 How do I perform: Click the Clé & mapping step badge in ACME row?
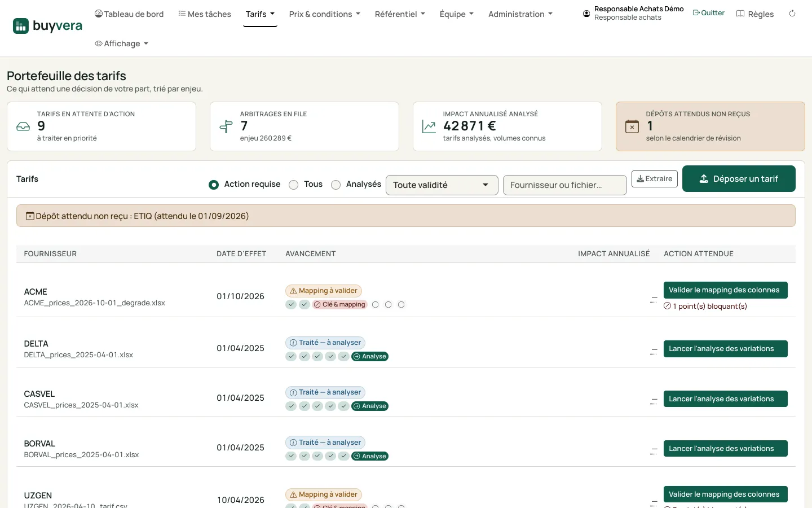click(x=340, y=305)
